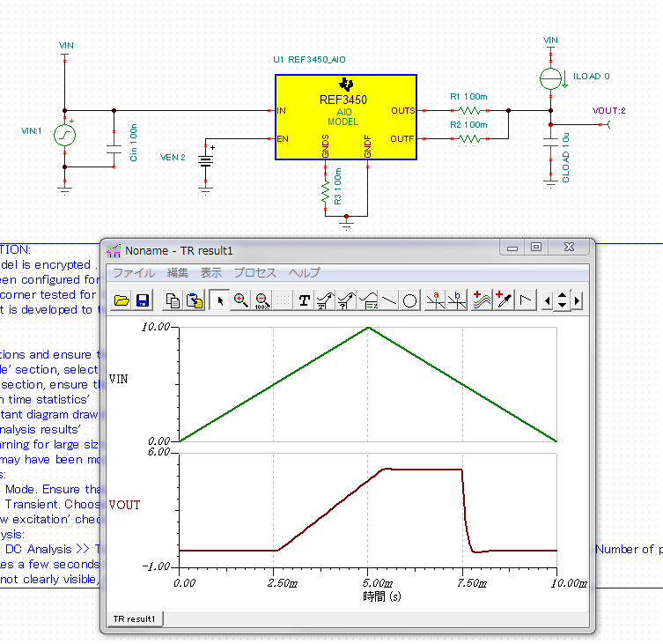This screenshot has width=663, height=644.
Task: Select the Line drawing tool
Action: (389, 300)
